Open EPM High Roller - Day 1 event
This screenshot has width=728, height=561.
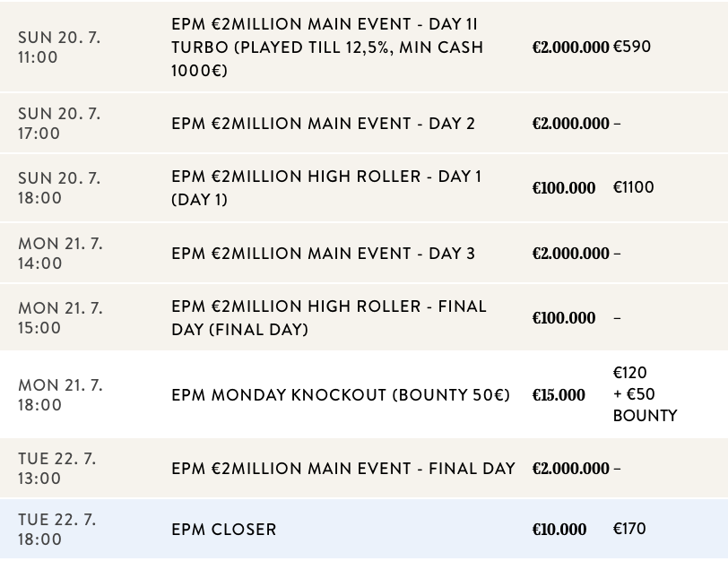(x=326, y=187)
